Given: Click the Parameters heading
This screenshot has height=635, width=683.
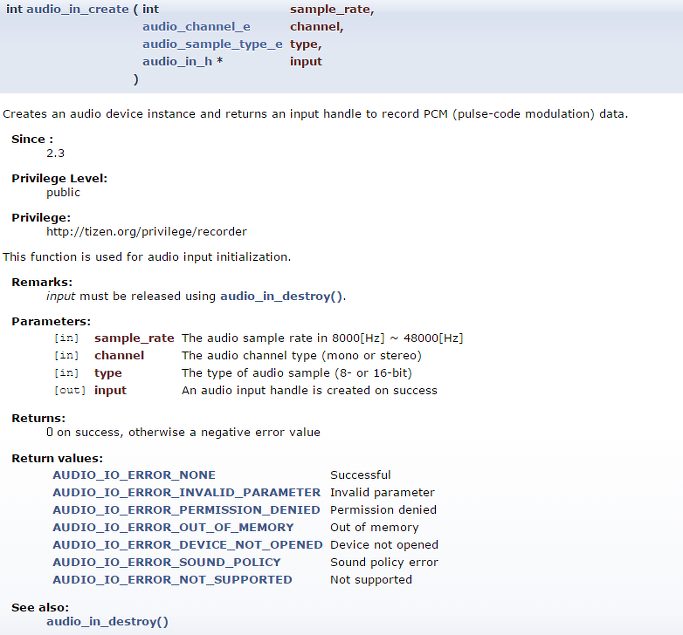Looking at the screenshot, I should (x=51, y=321).
